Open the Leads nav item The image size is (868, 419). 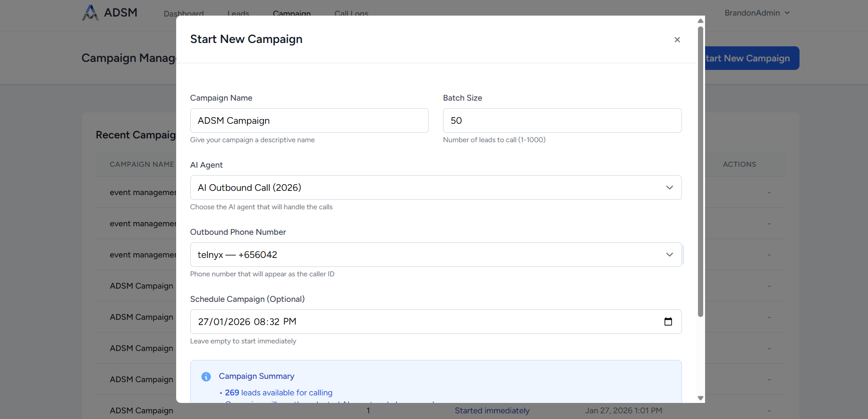click(x=238, y=14)
